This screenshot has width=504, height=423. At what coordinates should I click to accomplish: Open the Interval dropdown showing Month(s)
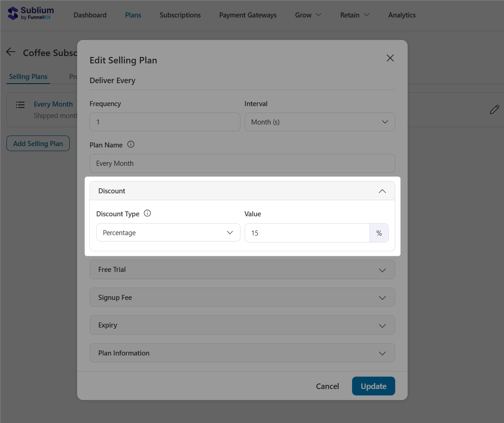click(x=319, y=122)
